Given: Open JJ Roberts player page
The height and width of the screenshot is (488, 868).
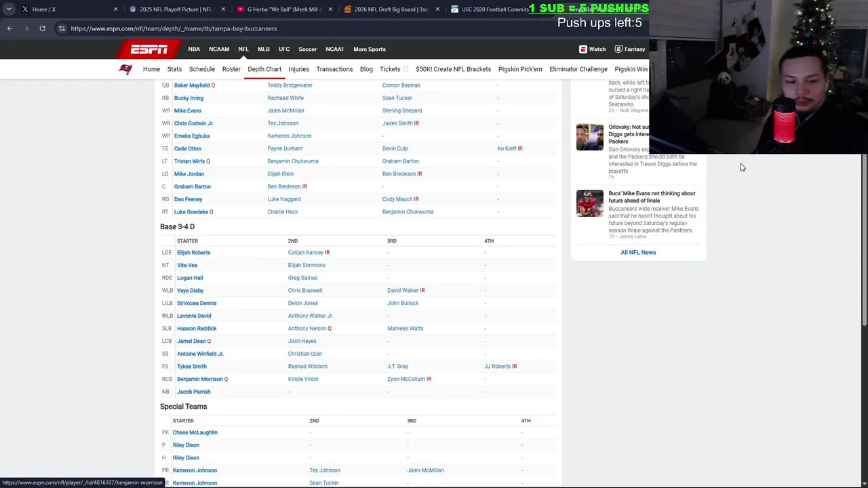Looking at the screenshot, I should click(497, 367).
